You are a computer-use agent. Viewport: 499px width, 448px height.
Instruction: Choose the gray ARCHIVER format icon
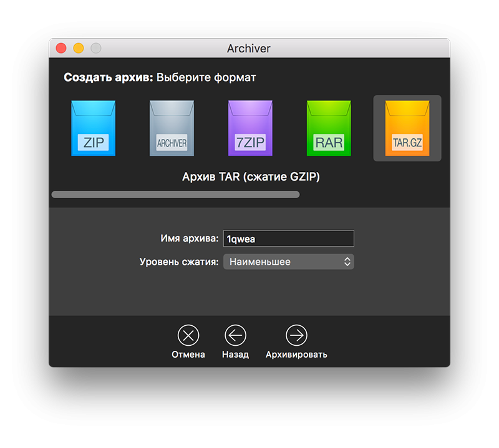[172, 128]
